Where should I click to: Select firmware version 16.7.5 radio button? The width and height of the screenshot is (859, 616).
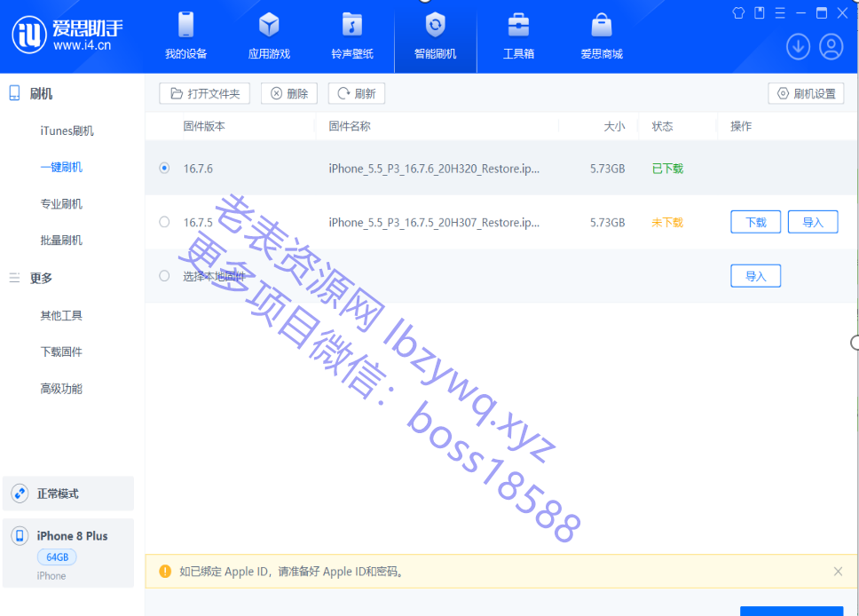click(x=164, y=222)
